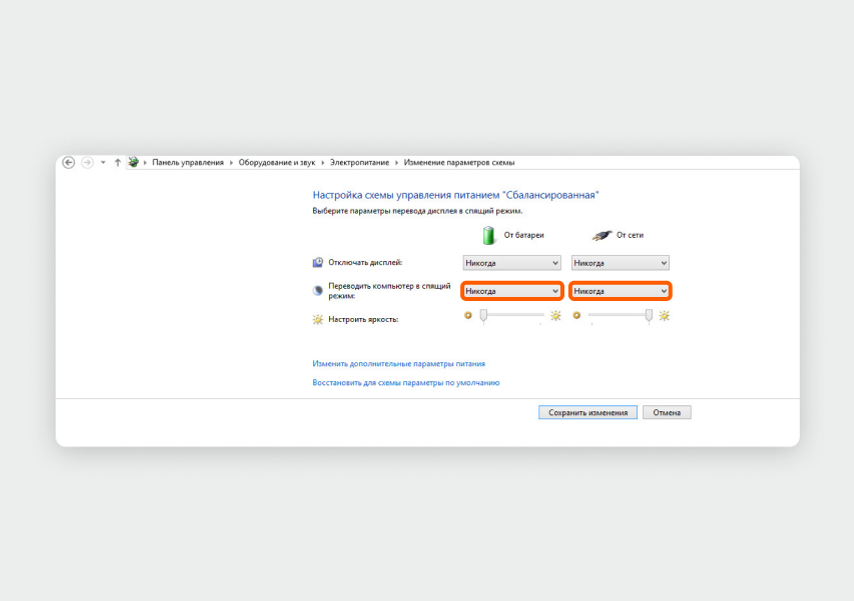Open sleep mode dropdown for plugged in
Image resolution: width=854 pixels, height=601 pixels.
(x=620, y=291)
